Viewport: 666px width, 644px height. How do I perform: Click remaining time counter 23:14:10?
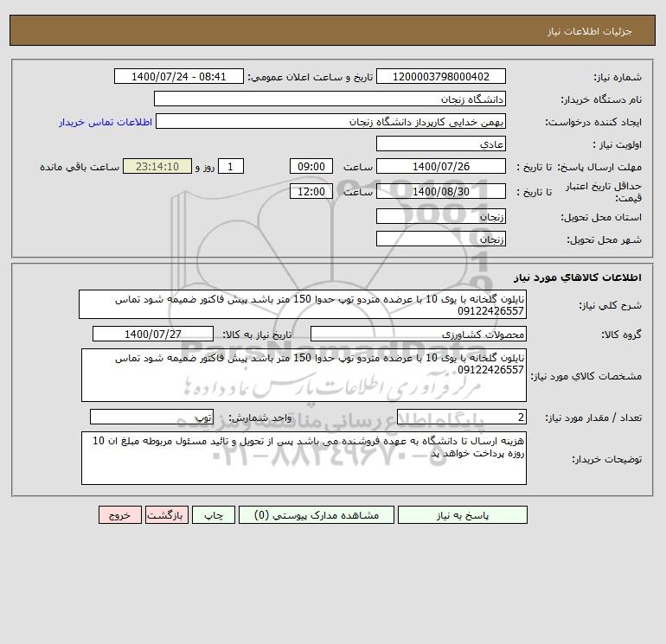tap(157, 167)
